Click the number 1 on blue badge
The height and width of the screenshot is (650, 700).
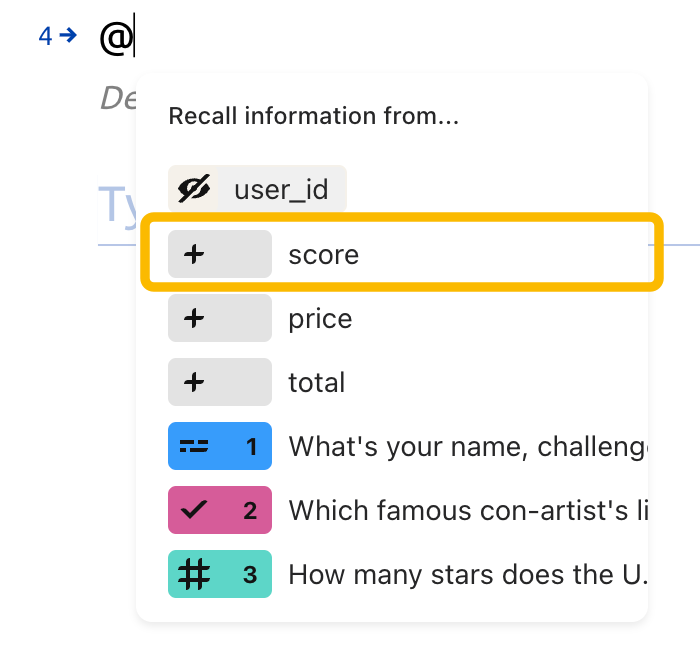251,446
